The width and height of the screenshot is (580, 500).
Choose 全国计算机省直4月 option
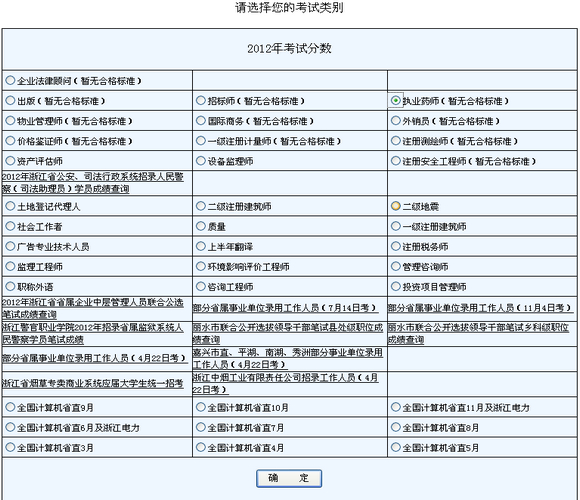200,447
